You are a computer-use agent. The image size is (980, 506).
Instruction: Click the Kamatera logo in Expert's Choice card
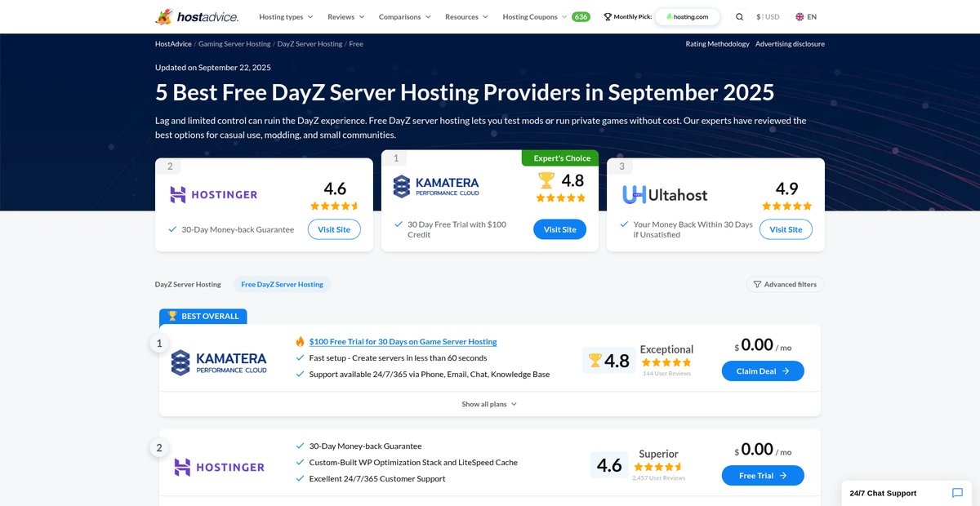435,186
